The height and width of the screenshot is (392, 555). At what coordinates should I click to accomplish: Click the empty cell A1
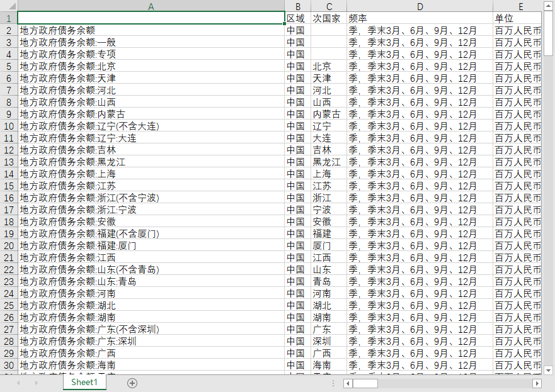pos(151,18)
